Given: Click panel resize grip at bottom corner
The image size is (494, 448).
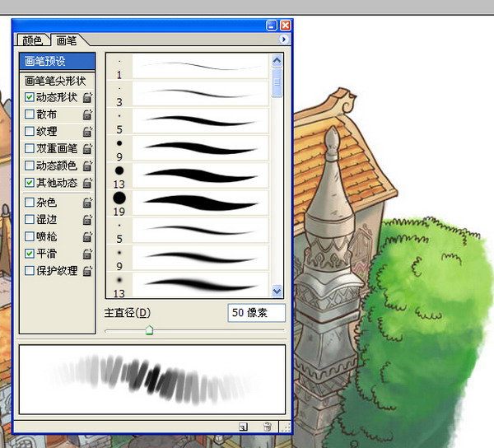Looking at the screenshot, I should 286,427.
